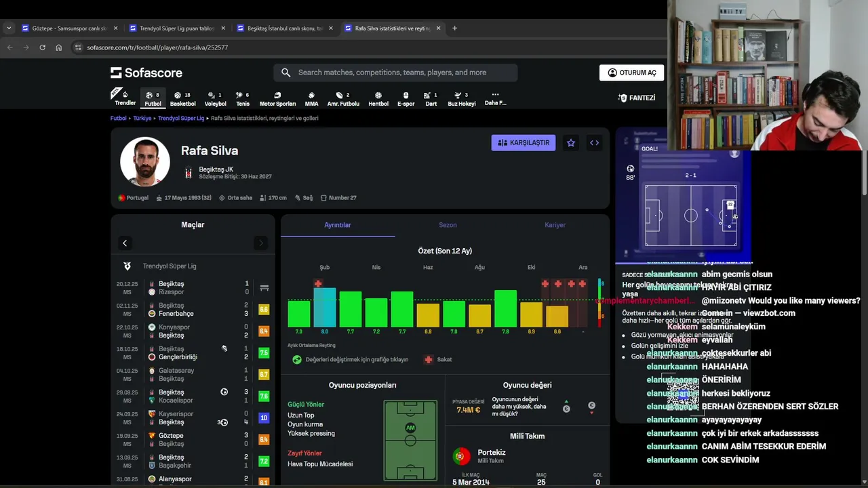The image size is (868, 488).
Task: Open the embed code icon button
Action: click(594, 143)
